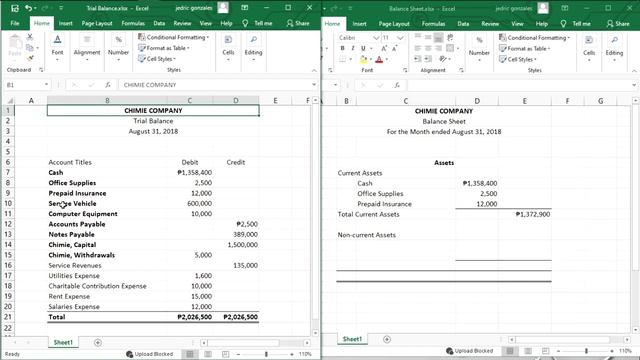Viewport: 640px width, 360px height.
Task: Open Formulas tab in Balance Sheet window
Action: pos(433,24)
